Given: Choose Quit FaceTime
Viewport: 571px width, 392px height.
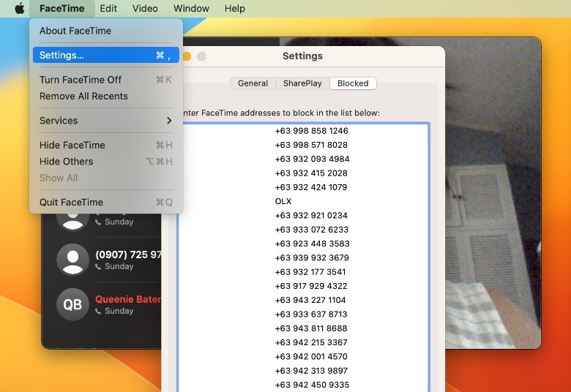Looking at the screenshot, I should (x=71, y=203).
